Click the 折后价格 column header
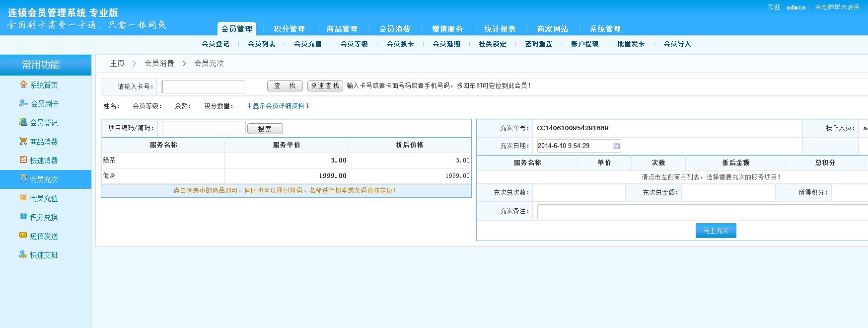Image resolution: width=868 pixels, height=328 pixels. (410, 145)
